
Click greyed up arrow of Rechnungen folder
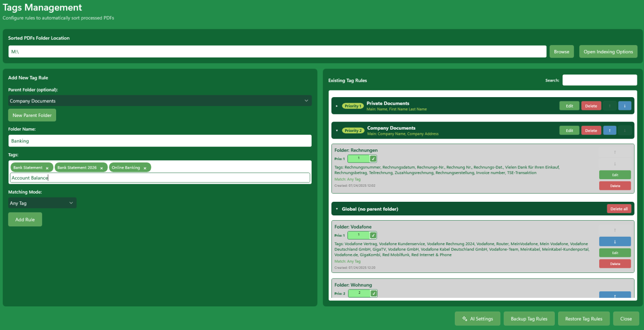click(x=615, y=152)
